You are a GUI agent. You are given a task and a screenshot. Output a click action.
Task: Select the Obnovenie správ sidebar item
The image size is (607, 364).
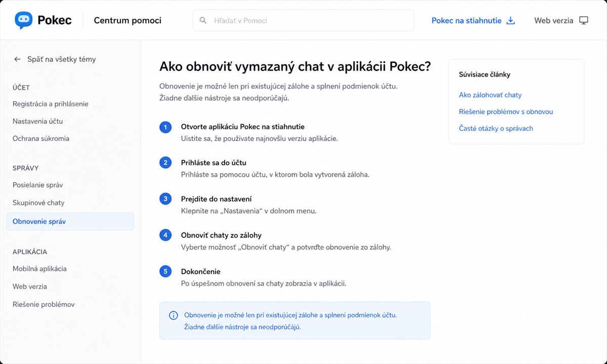[70, 221]
